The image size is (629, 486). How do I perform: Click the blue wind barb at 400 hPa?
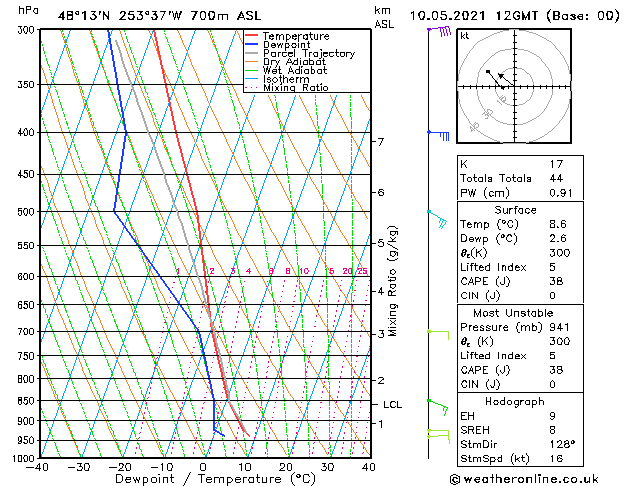coord(438,136)
